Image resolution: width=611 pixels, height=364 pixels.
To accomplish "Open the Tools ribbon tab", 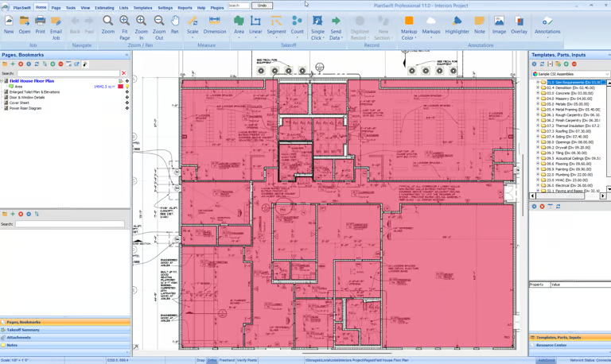I will click(71, 8).
